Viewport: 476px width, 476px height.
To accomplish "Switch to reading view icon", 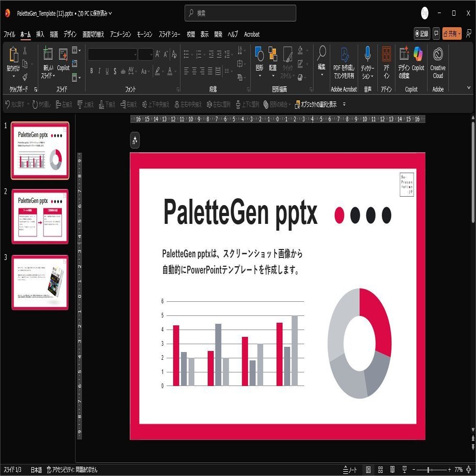I will (392, 470).
